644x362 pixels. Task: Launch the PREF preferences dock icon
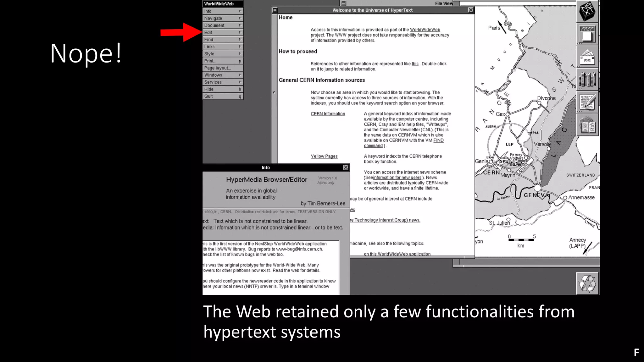click(x=587, y=34)
